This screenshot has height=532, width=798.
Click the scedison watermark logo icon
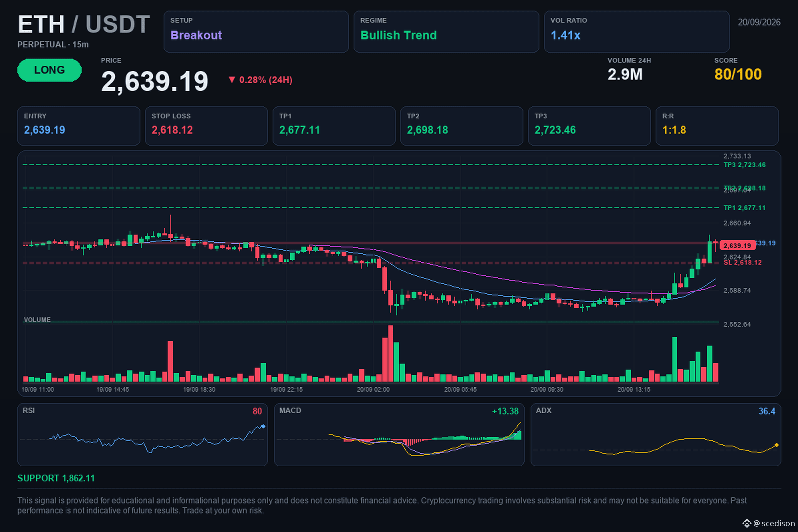tap(747, 523)
